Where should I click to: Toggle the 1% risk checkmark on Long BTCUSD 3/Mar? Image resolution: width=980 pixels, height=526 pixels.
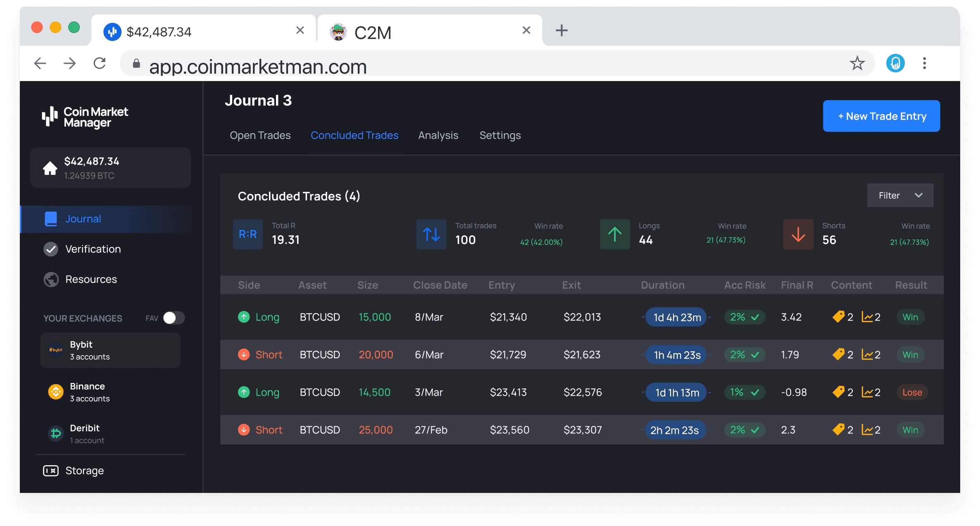coord(754,392)
